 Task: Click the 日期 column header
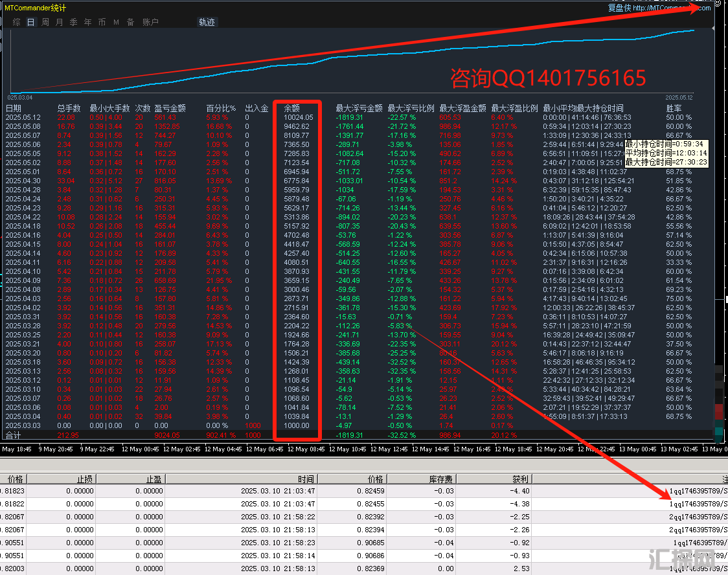[x=14, y=108]
